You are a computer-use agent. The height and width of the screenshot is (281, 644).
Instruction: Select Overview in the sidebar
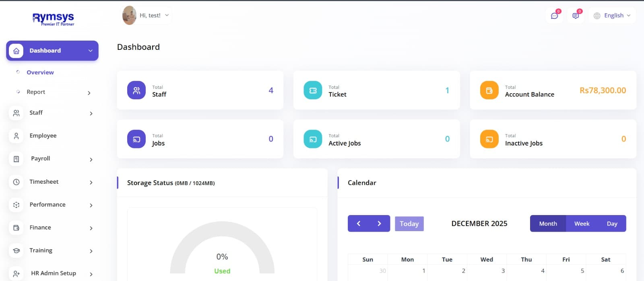(40, 72)
